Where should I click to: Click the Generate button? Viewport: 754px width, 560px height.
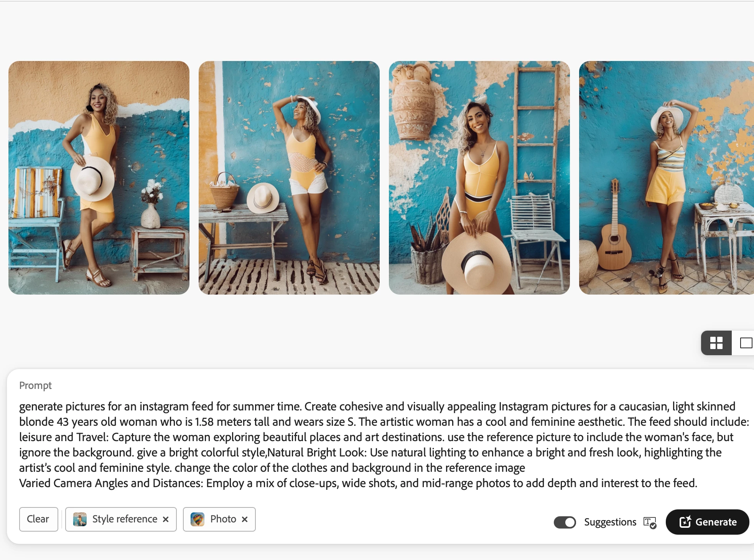707,522
